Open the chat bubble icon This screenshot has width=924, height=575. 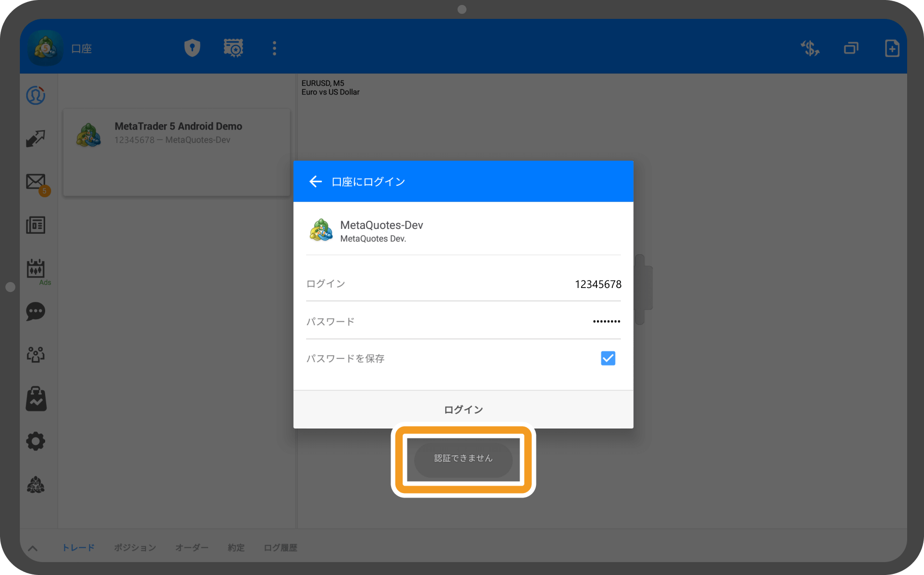(36, 312)
